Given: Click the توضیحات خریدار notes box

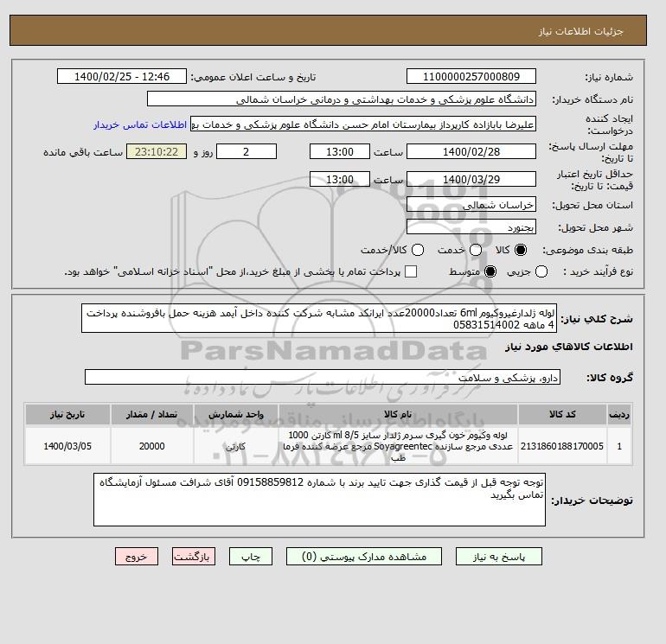Looking at the screenshot, I should coord(319,500).
